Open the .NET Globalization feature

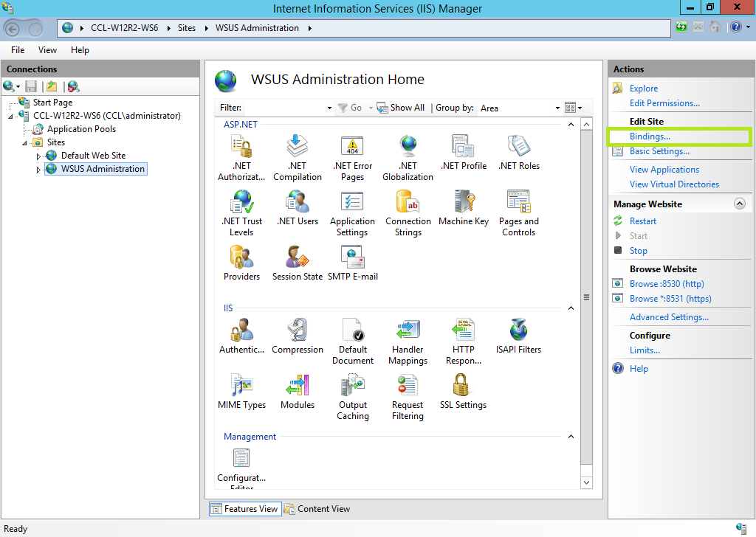[408, 158]
